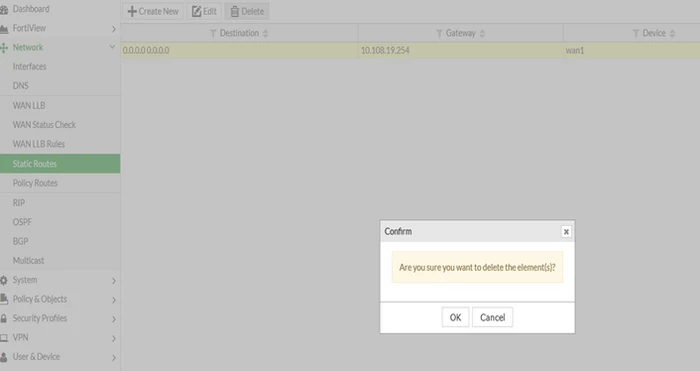This screenshot has height=371, width=700.
Task: Confirm deletion with OK
Action: click(x=455, y=317)
